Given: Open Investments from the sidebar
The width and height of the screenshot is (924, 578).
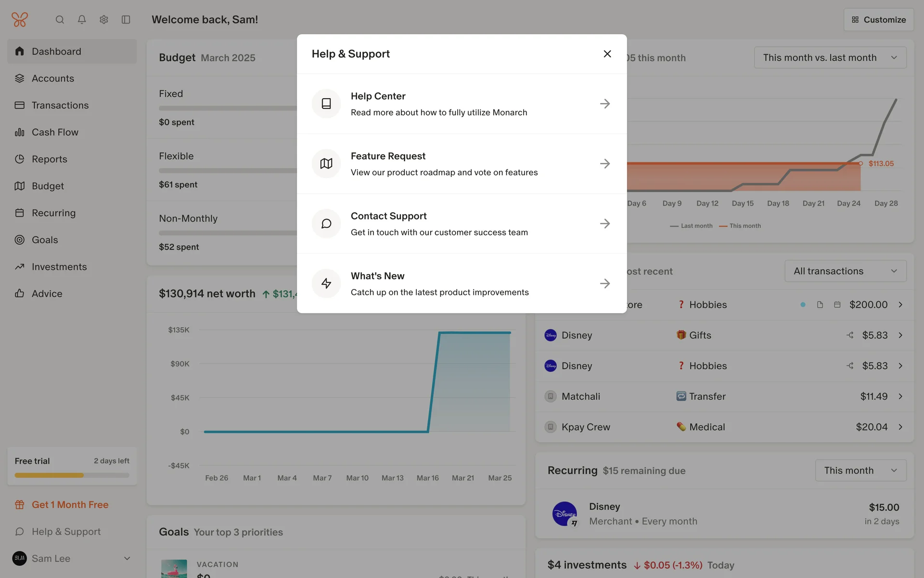Looking at the screenshot, I should coord(59,267).
